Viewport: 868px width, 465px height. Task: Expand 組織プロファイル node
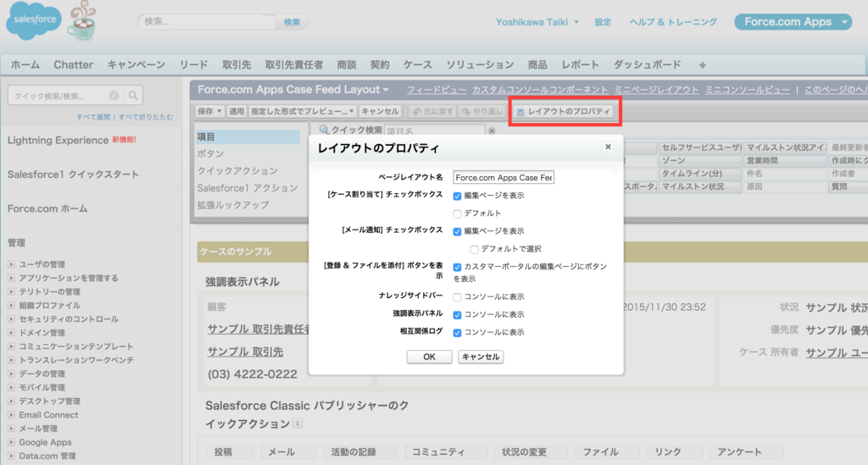click(11, 305)
